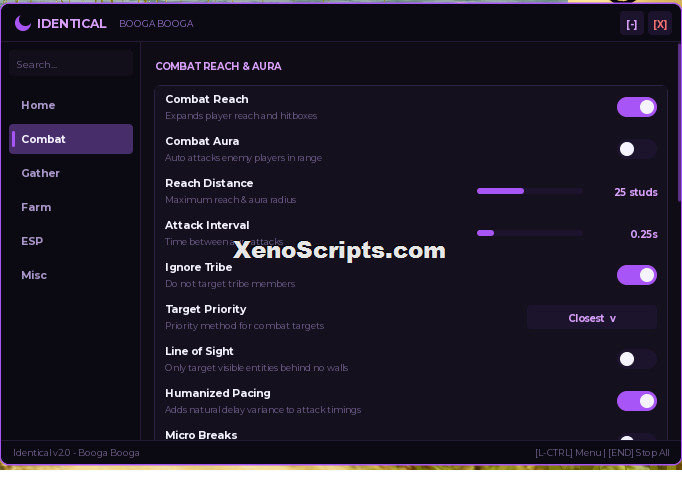Click the Identical moon logo icon
The height and width of the screenshot is (500, 682).
point(23,23)
